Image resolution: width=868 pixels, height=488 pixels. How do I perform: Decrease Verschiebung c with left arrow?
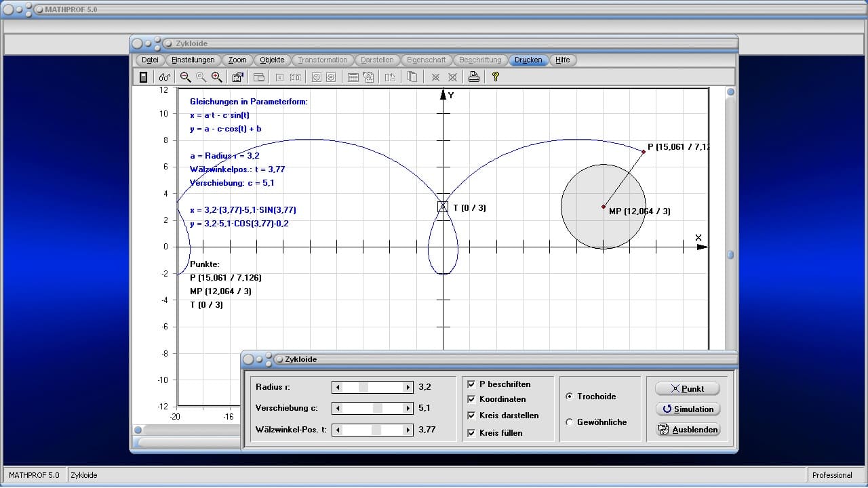pos(338,408)
